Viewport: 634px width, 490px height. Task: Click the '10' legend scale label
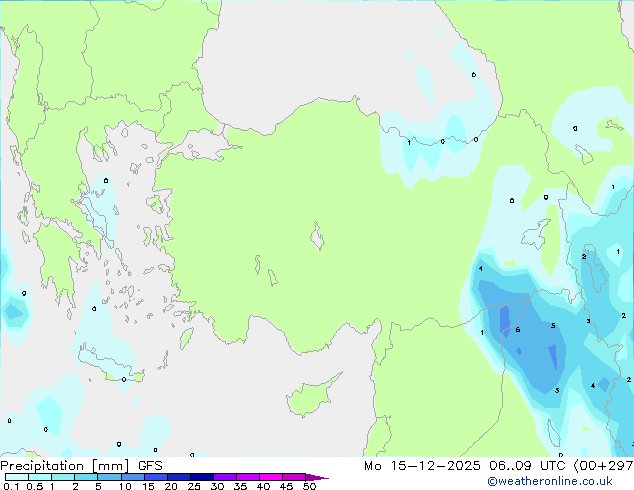[125, 486]
